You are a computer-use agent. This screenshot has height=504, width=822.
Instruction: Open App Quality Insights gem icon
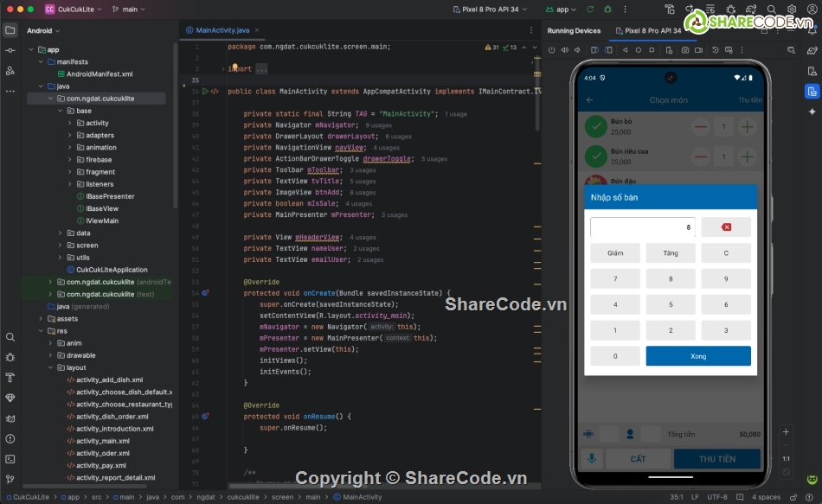[x=10, y=399]
